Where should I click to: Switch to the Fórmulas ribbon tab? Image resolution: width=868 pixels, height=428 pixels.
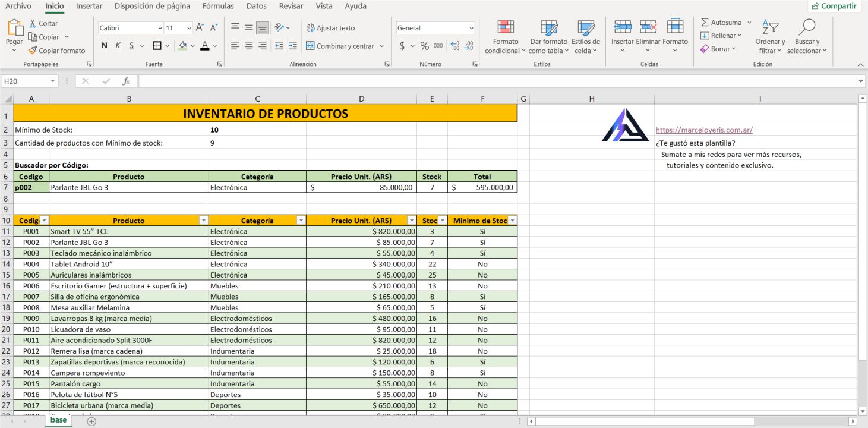tap(217, 6)
